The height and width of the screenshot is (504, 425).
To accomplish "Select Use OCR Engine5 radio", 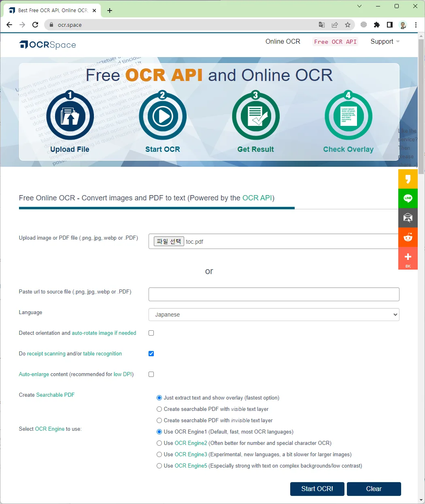I will coord(159,466).
